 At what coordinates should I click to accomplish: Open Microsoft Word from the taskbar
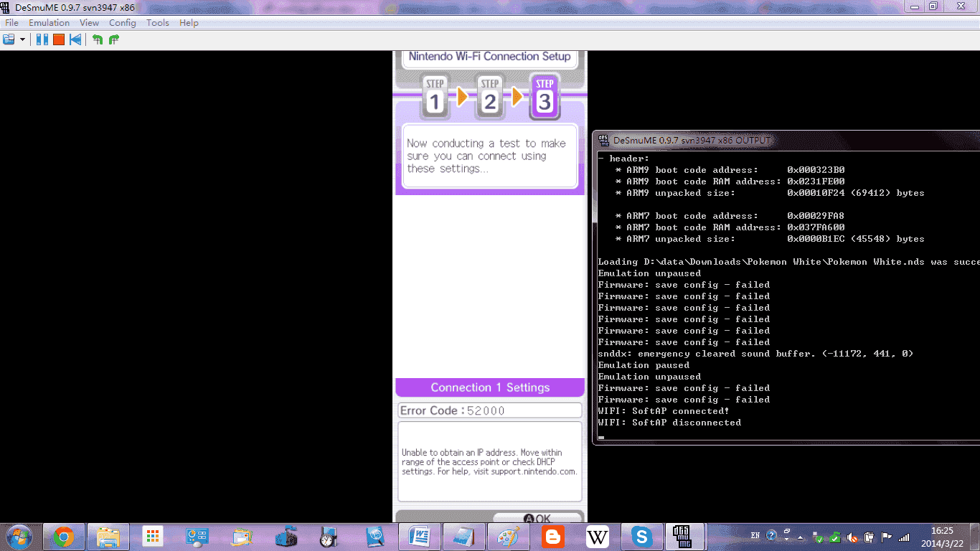click(419, 537)
